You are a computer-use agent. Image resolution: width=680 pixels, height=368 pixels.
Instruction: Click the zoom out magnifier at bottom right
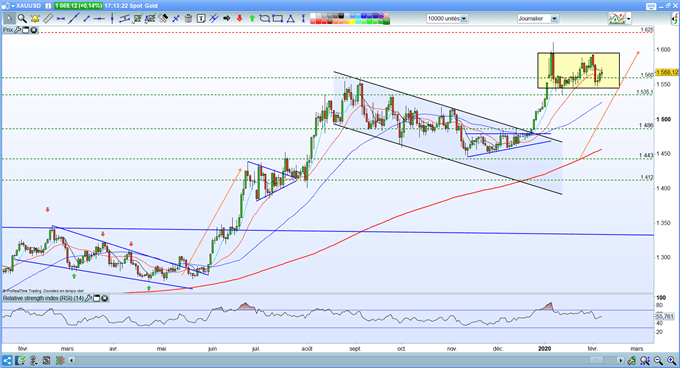tap(658, 361)
